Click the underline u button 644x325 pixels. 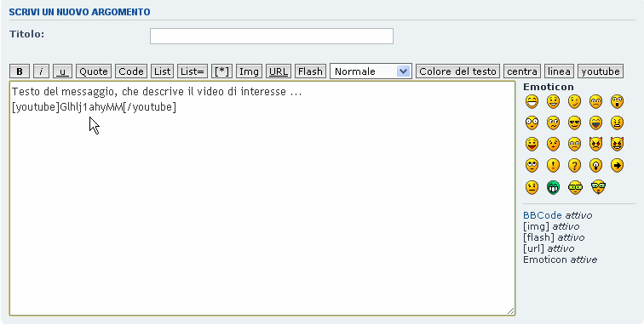click(62, 71)
